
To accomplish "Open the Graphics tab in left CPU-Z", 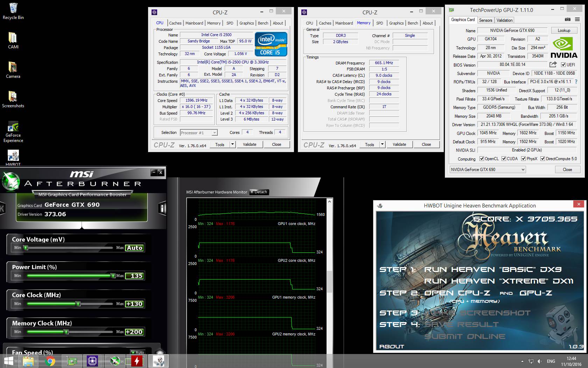I will 246,23.
